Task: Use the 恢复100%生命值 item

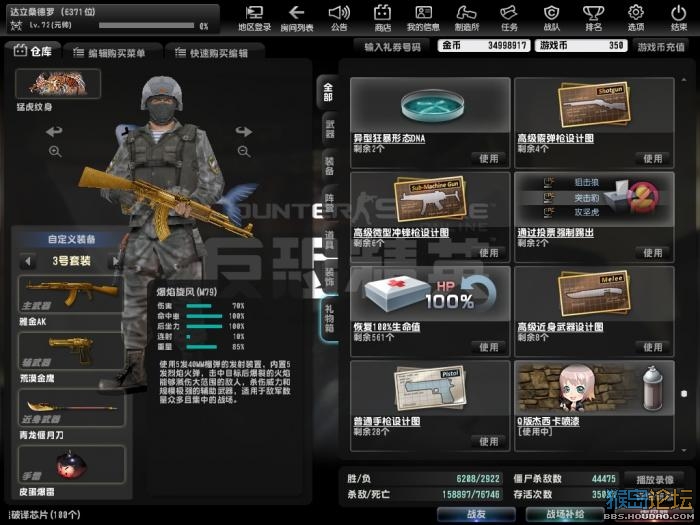Action: pos(489,347)
